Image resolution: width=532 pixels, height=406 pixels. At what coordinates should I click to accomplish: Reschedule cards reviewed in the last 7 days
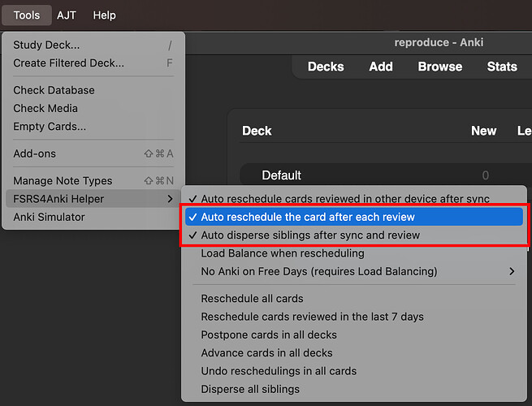(x=354, y=317)
